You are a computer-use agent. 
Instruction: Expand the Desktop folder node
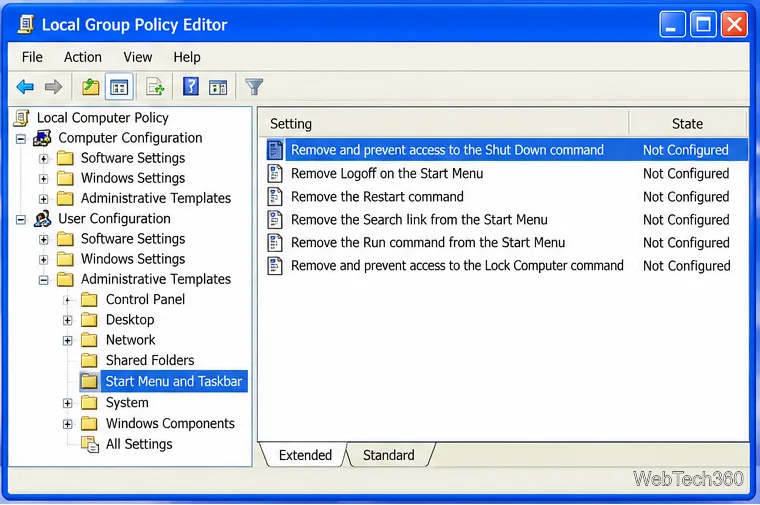(x=67, y=320)
